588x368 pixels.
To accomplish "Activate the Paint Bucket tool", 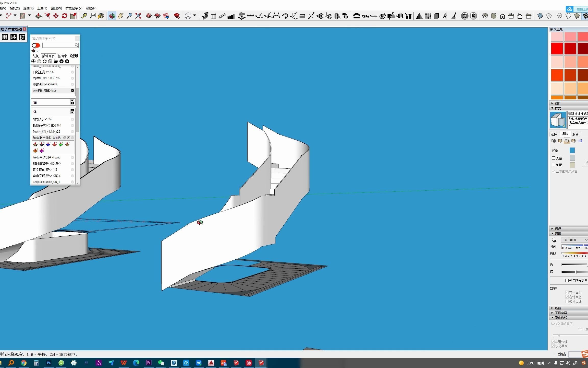I will coord(101,16).
